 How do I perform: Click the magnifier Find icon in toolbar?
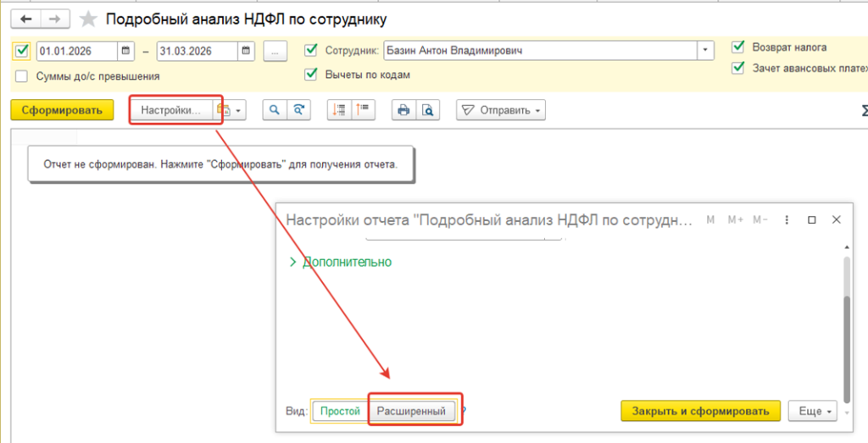pos(273,110)
